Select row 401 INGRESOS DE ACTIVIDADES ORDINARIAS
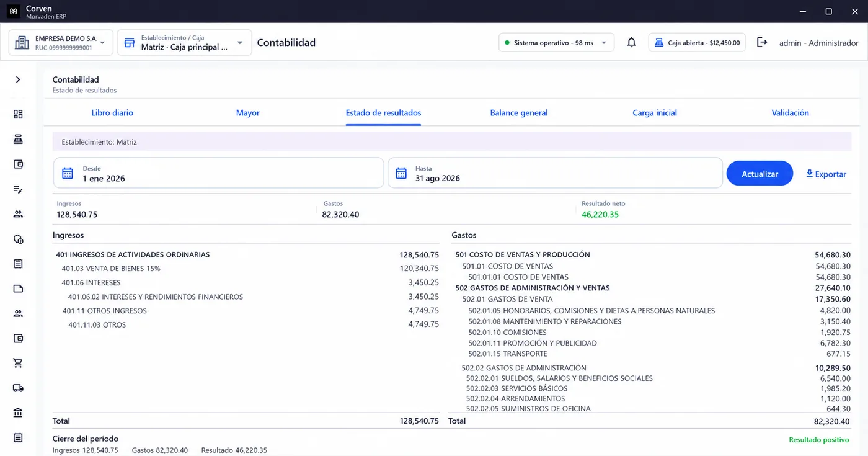Image resolution: width=868 pixels, height=456 pixels. [x=247, y=254]
